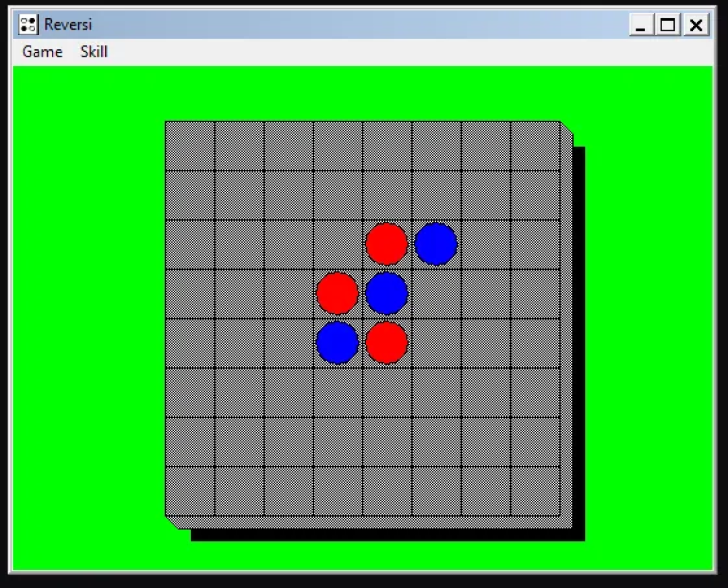Open the Game menu
728x588 pixels.
(42, 51)
